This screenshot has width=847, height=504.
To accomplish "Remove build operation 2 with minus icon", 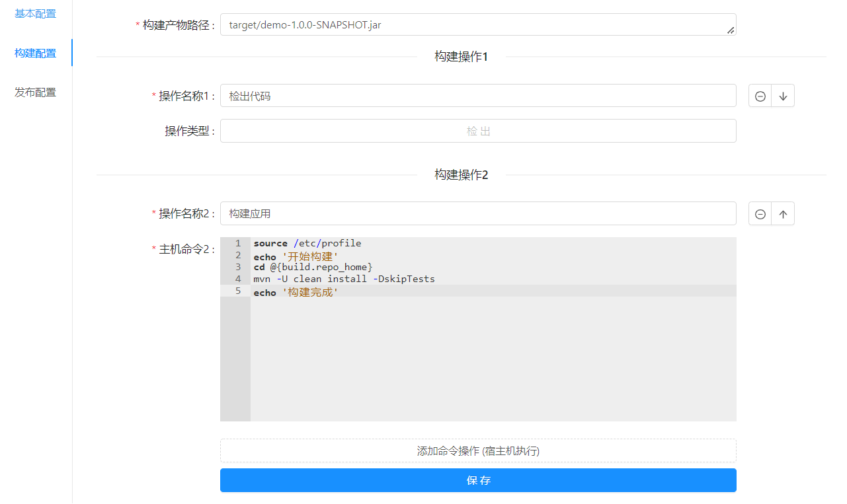I will (x=760, y=213).
